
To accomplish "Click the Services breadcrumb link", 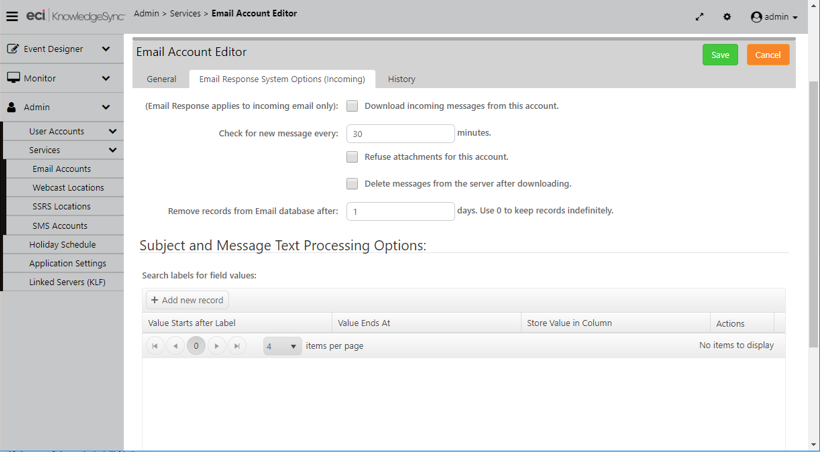I will click(x=185, y=14).
